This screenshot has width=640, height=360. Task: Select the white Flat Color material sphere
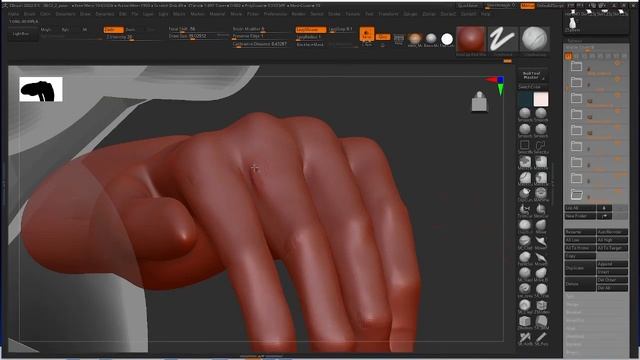coord(447,39)
